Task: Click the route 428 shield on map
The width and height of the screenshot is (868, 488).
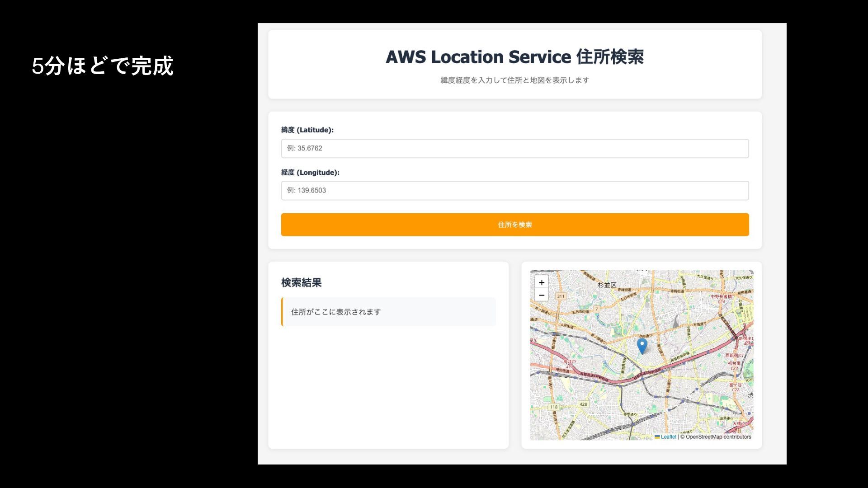Action: (583, 404)
